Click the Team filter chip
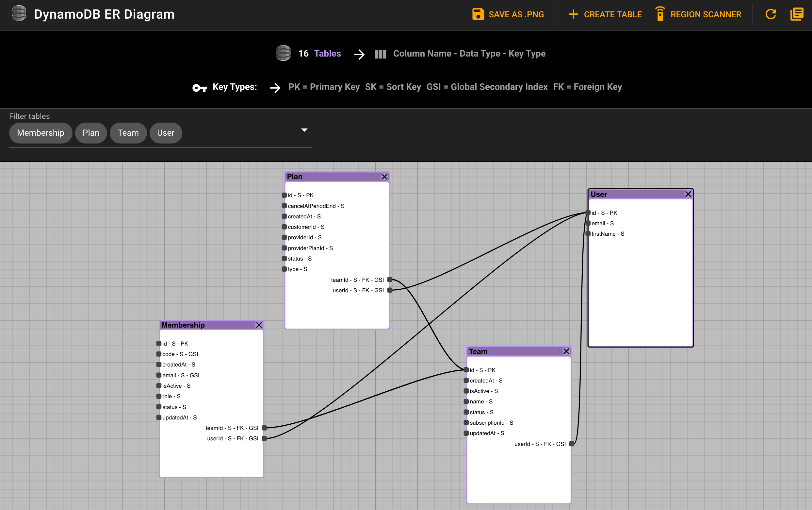 pyautogui.click(x=128, y=133)
